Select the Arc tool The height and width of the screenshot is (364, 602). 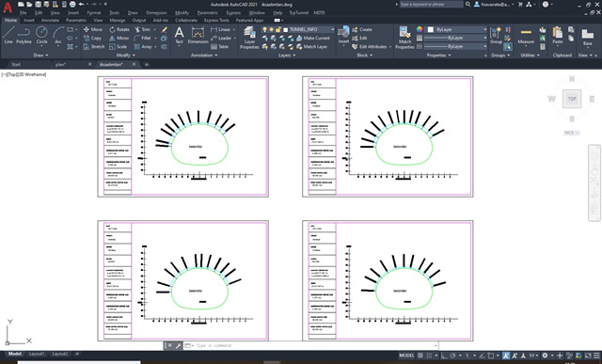click(x=58, y=35)
